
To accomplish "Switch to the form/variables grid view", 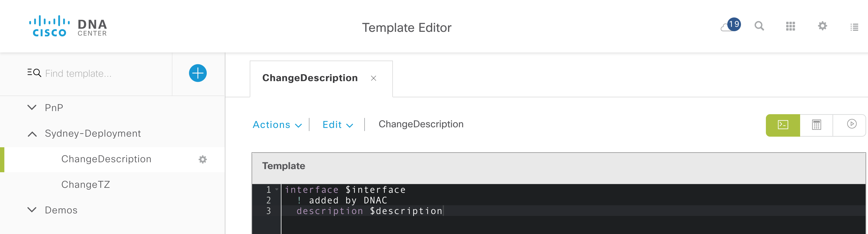I will 816,125.
